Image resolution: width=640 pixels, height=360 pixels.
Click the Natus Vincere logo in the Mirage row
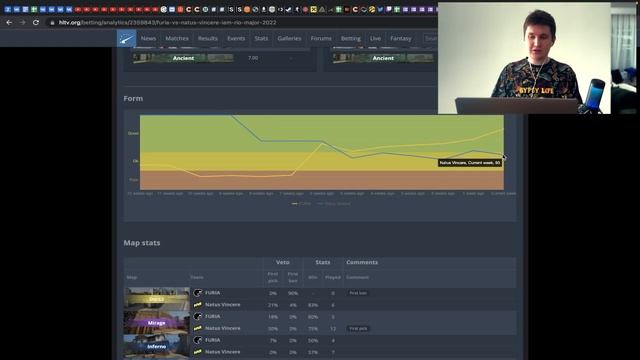(x=198, y=328)
